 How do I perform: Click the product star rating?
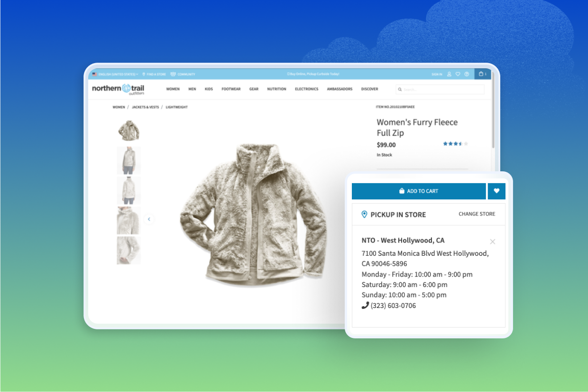pos(455,144)
